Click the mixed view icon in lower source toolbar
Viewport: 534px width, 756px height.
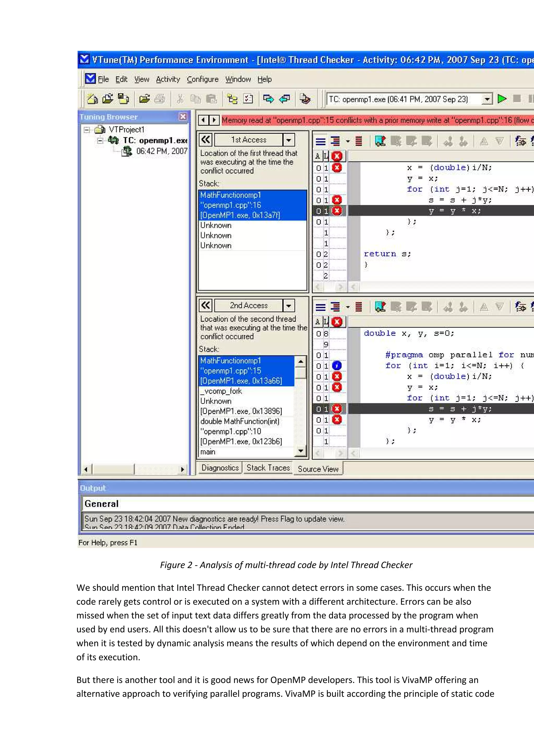(335, 307)
